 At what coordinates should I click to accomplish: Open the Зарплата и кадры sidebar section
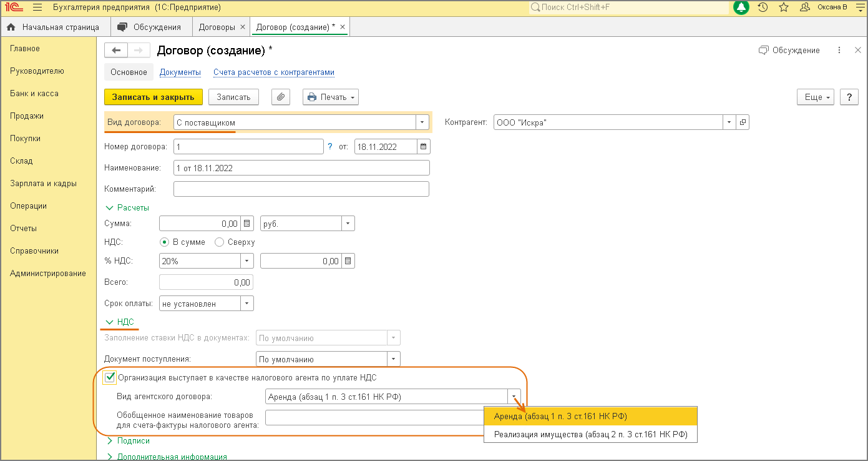click(44, 184)
